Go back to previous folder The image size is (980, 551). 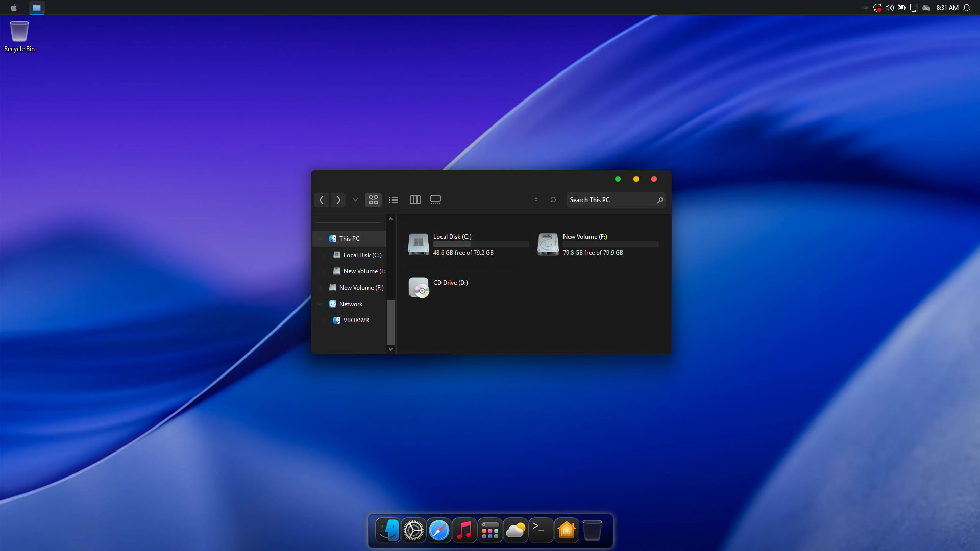[x=322, y=200]
